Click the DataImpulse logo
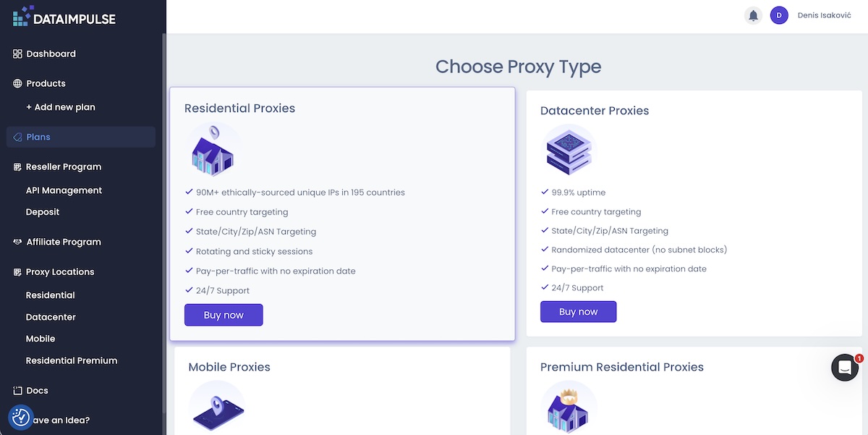Viewport: 868px width, 435px height. [64, 17]
